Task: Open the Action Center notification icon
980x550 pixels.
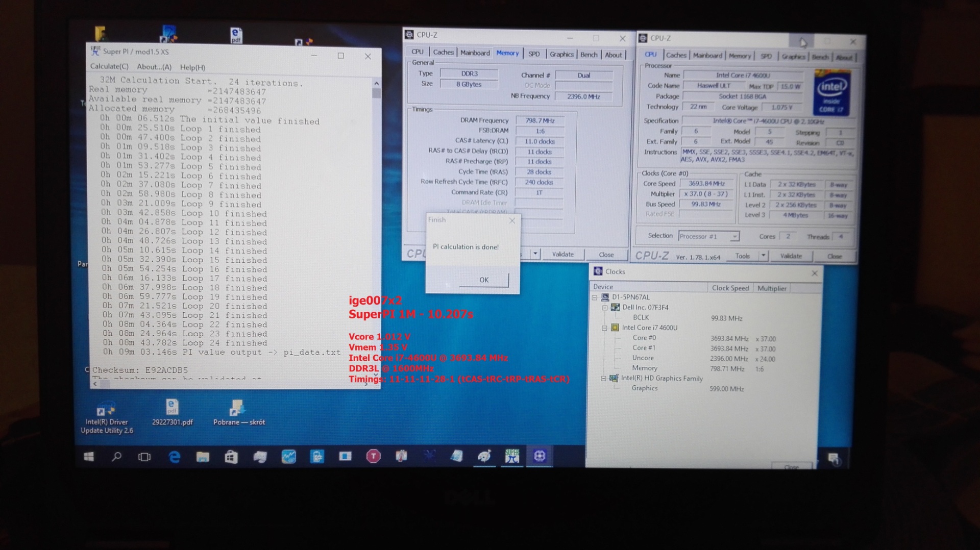Action: [x=833, y=459]
